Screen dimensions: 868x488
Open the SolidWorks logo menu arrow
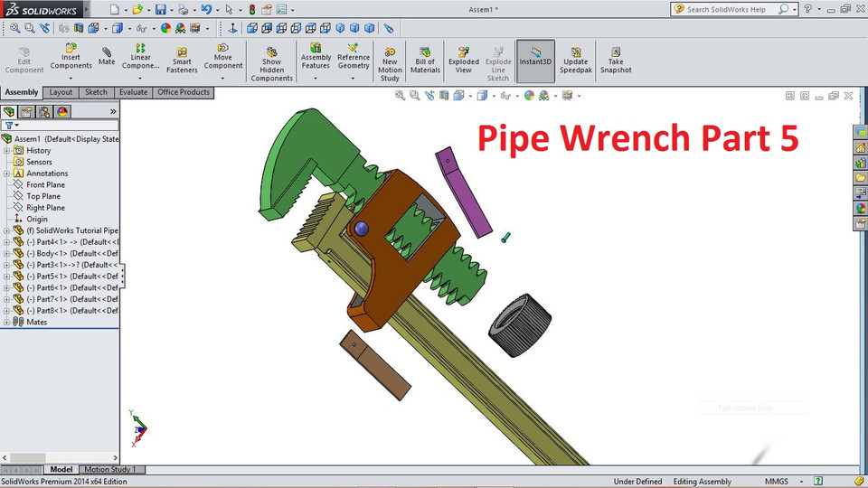pos(87,9)
